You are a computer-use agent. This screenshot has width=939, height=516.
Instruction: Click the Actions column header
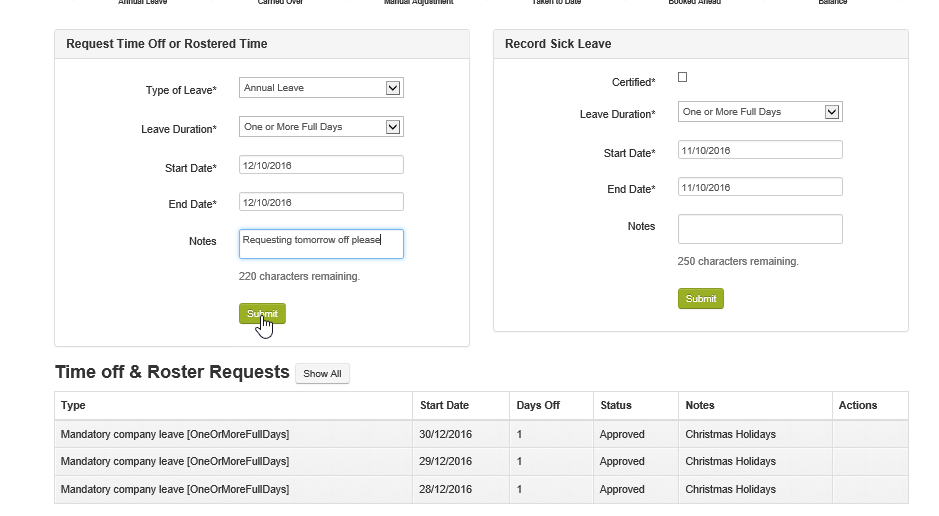coord(858,405)
